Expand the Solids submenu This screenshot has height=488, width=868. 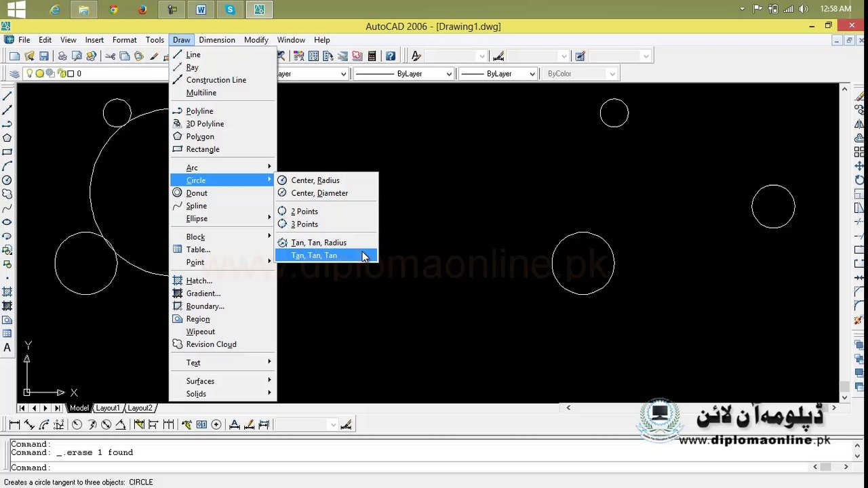(222, 394)
